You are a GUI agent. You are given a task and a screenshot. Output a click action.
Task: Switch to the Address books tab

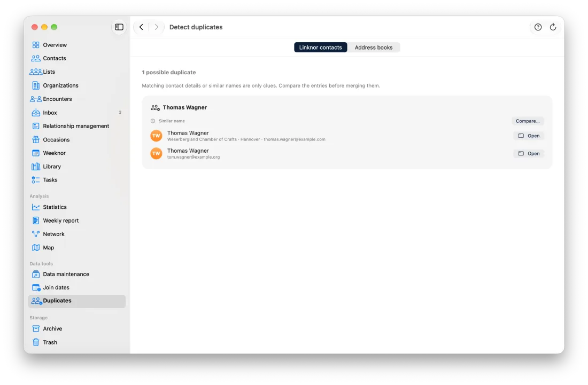tap(374, 48)
